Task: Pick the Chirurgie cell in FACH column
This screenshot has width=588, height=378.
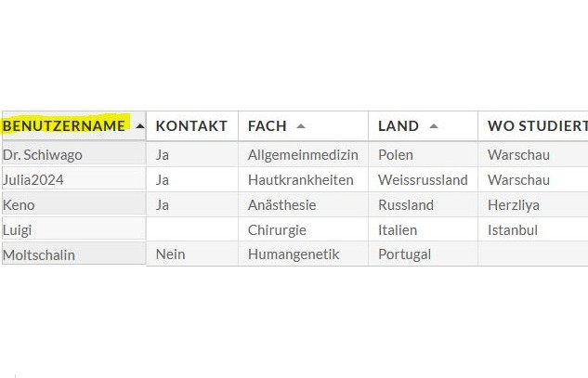Action: coord(277,229)
